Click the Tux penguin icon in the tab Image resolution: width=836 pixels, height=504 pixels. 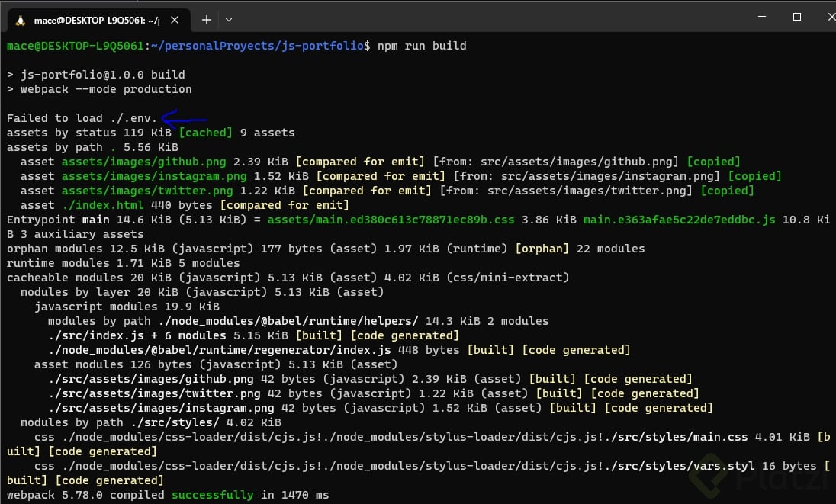pyautogui.click(x=20, y=21)
